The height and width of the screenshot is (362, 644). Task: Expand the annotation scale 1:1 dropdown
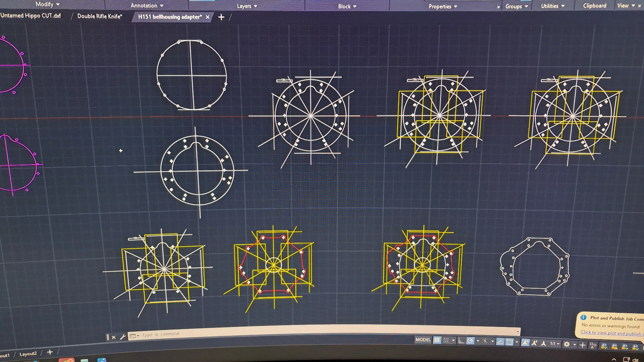pyautogui.click(x=558, y=344)
